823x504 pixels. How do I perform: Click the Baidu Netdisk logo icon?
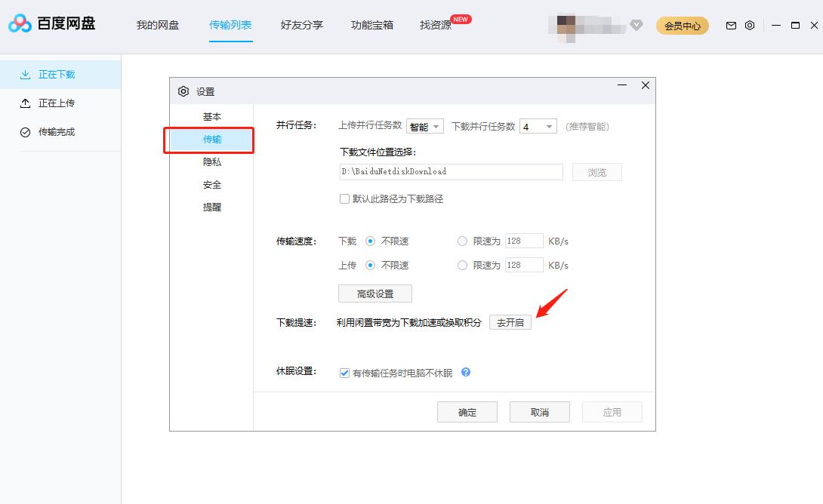pyautogui.click(x=20, y=23)
